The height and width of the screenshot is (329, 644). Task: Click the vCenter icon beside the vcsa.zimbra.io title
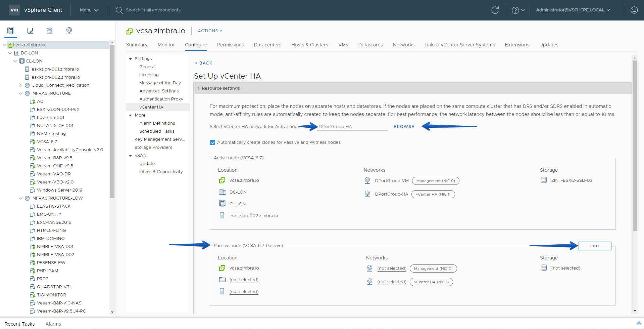(130, 31)
